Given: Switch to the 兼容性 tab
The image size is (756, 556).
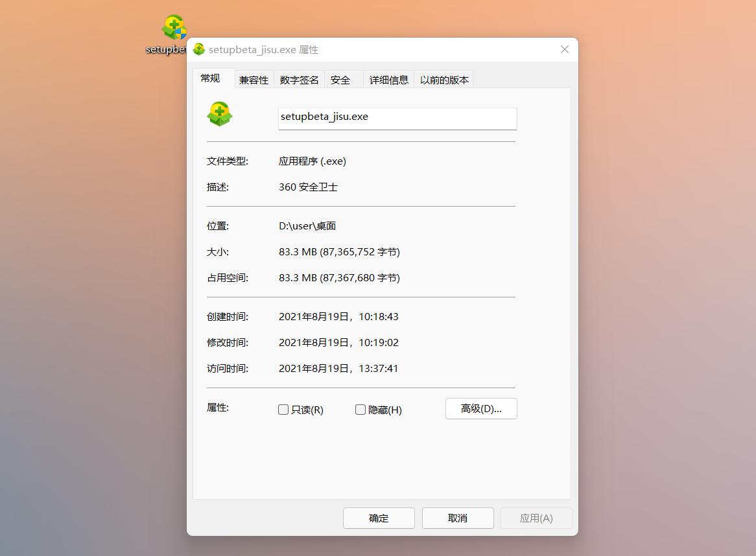Looking at the screenshot, I should pos(254,79).
